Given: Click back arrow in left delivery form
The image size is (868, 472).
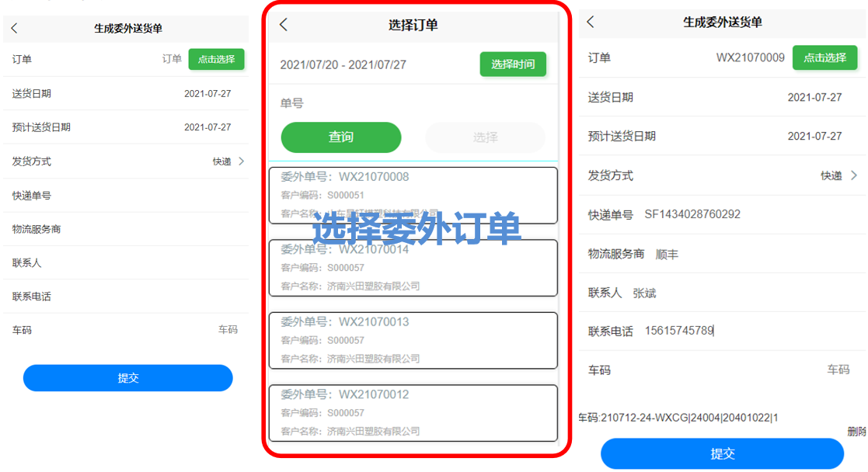Looking at the screenshot, I should coord(14,29).
